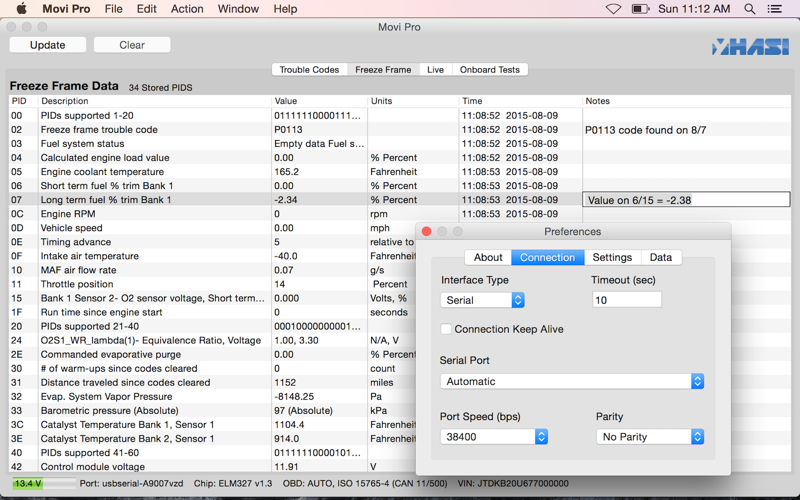
Task: Open Notification Center list icon
Action: tap(774, 9)
